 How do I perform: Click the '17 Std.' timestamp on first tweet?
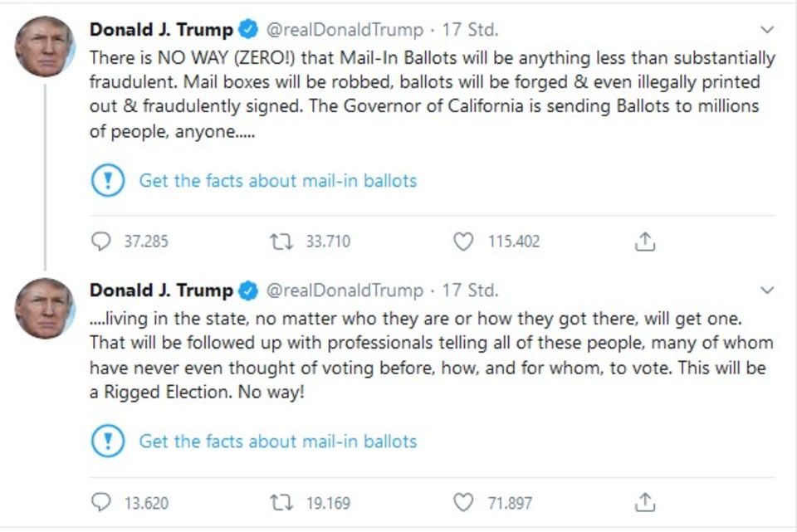coord(470,30)
